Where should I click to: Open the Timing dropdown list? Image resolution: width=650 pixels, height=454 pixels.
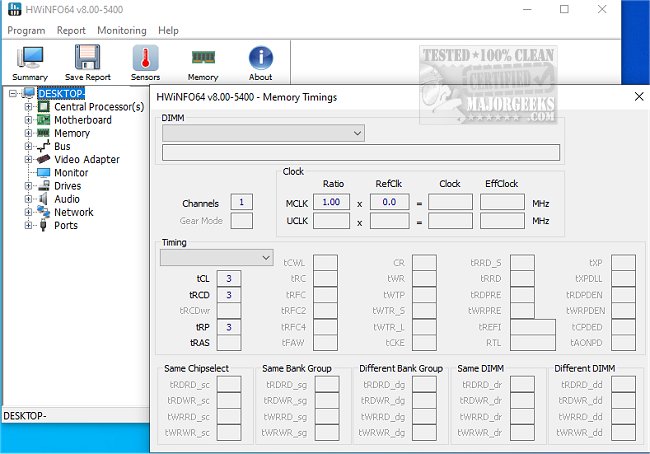click(216, 258)
